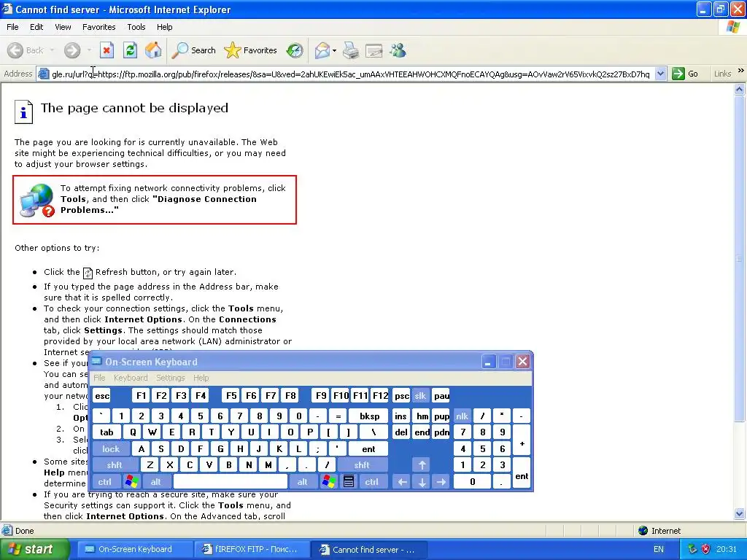Click the info page icon beside error heading

[23, 112]
